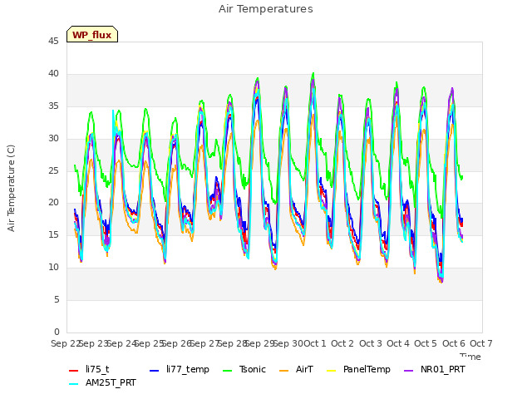Click the 5 y-axis tick label
Image resolution: width=532 pixels, height=399 pixels.
[57, 299]
